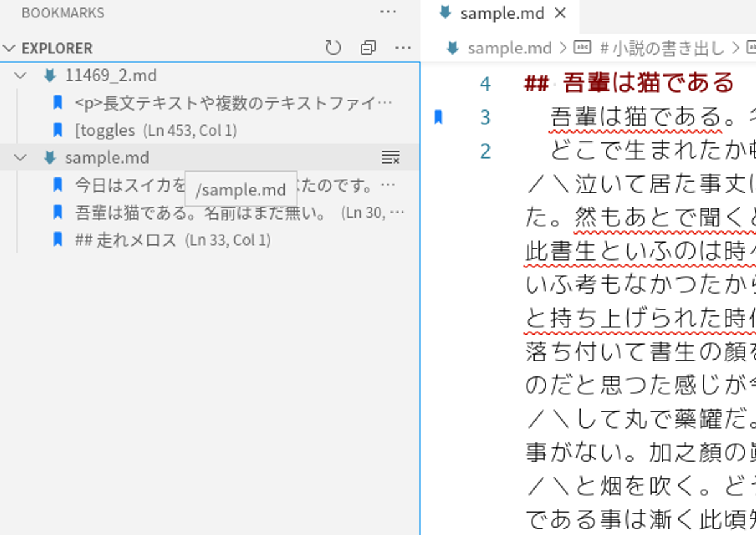Click editor line starting どこで生まれたか
This screenshot has height=535, width=756.
tap(653, 151)
